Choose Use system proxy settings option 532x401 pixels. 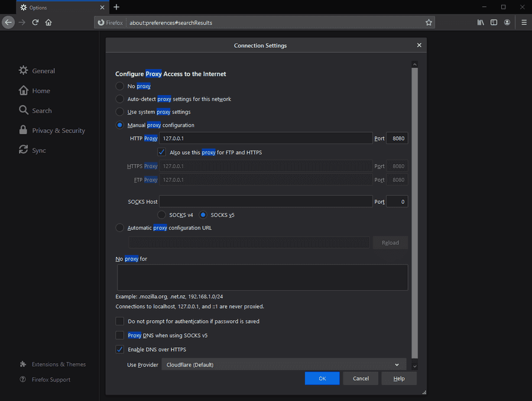click(120, 112)
